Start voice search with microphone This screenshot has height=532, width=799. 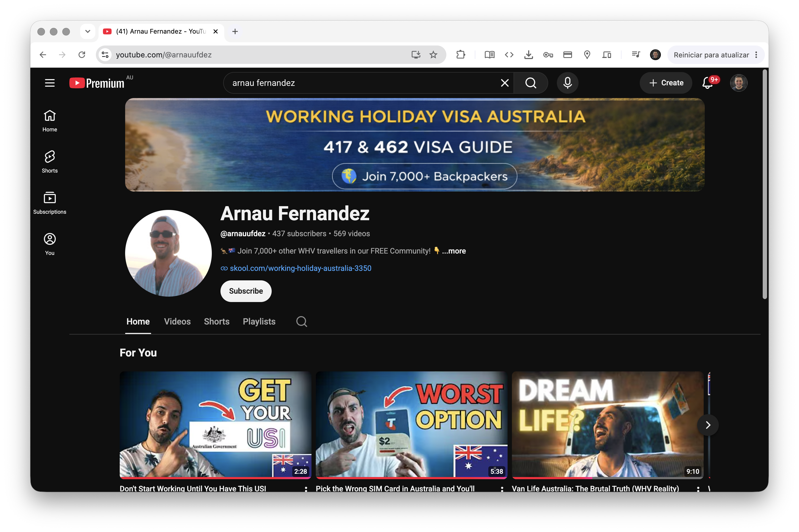pyautogui.click(x=567, y=83)
